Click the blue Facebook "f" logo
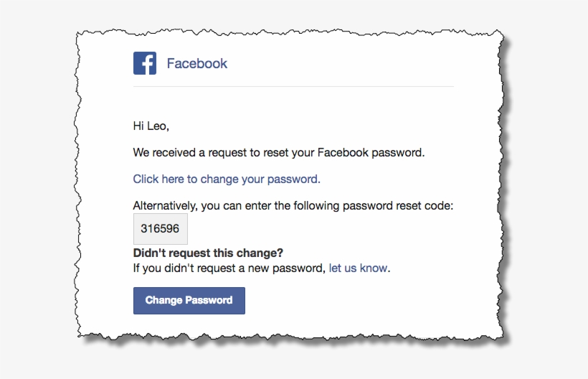This screenshot has width=588, height=379. click(x=145, y=63)
